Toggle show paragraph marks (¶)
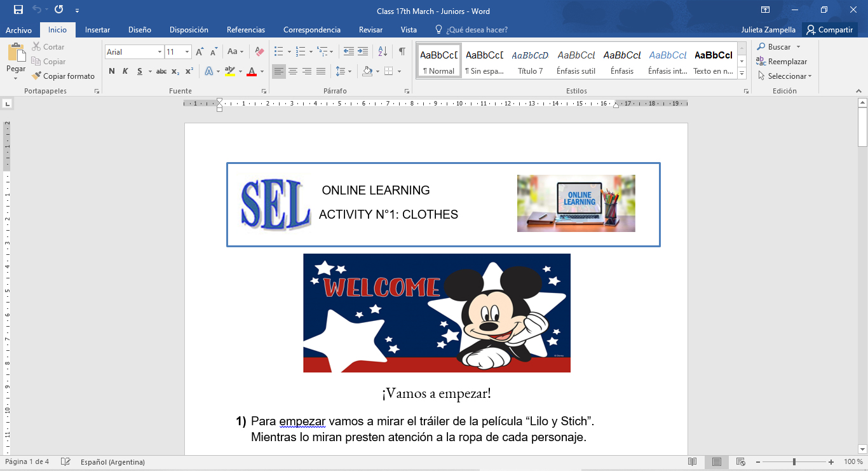The height and width of the screenshot is (471, 868). point(402,52)
